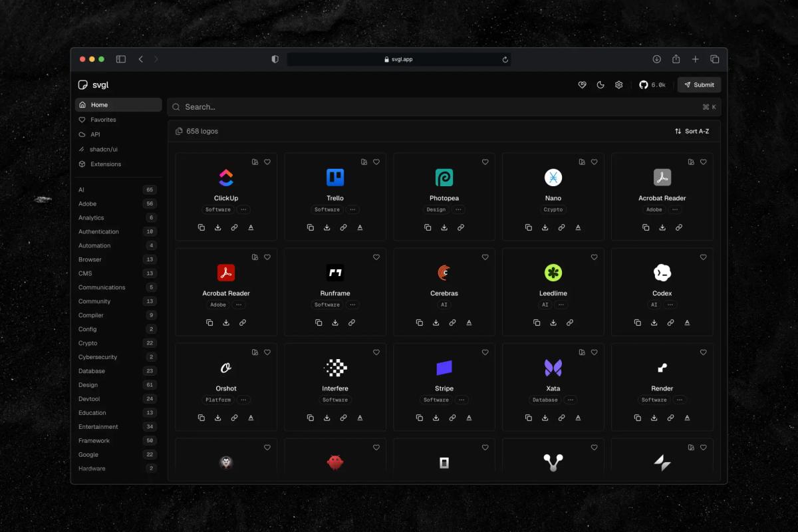798x532 pixels.
Task: Expand more tags on Photopea card
Action: point(458,209)
